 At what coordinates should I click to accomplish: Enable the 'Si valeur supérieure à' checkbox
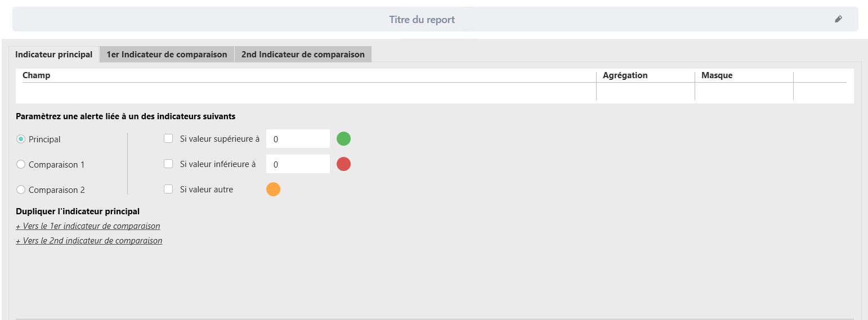pos(168,138)
